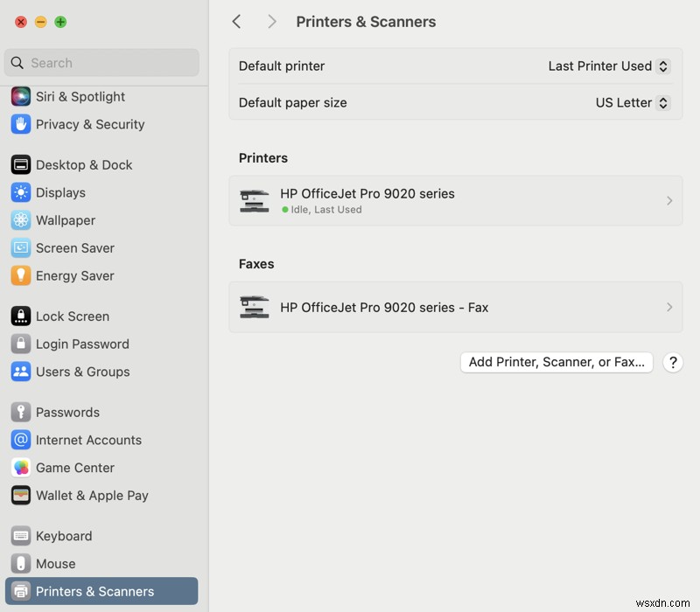This screenshot has width=700, height=612.
Task: Open Siri & Spotlight settings
Action: click(80, 96)
